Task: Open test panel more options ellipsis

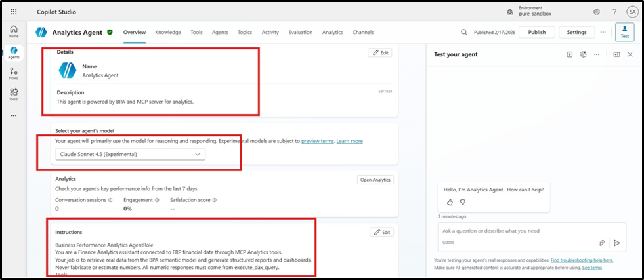Action: (596, 54)
